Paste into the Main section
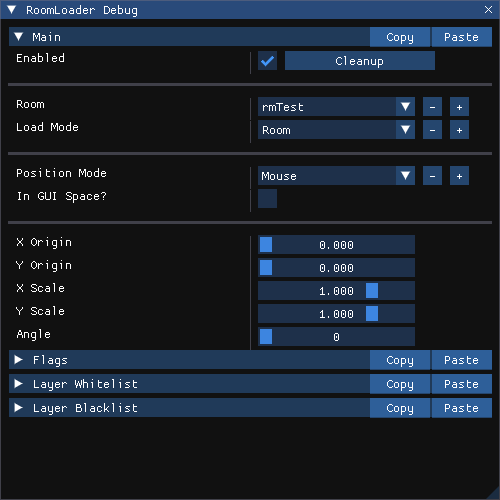Image resolution: width=500 pixels, height=500 pixels. pyautogui.click(x=462, y=37)
